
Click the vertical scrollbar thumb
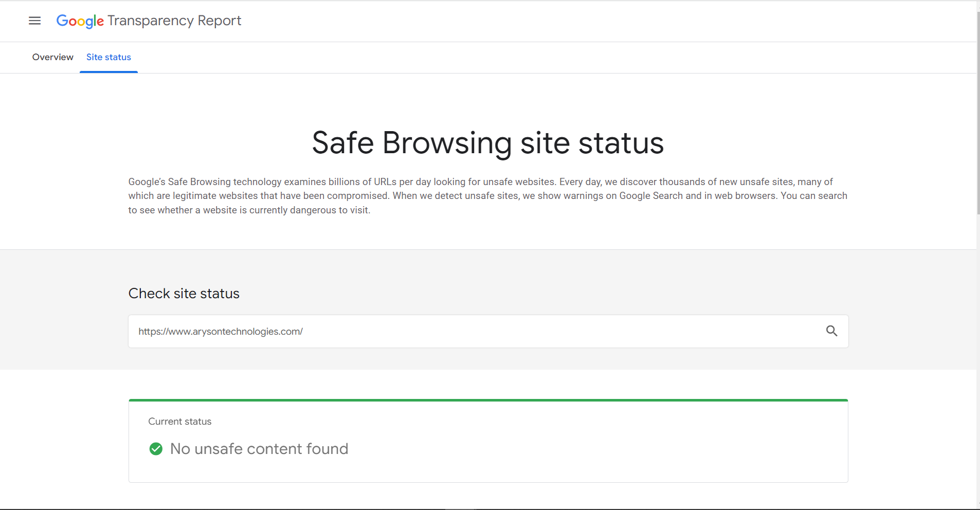coord(978,113)
